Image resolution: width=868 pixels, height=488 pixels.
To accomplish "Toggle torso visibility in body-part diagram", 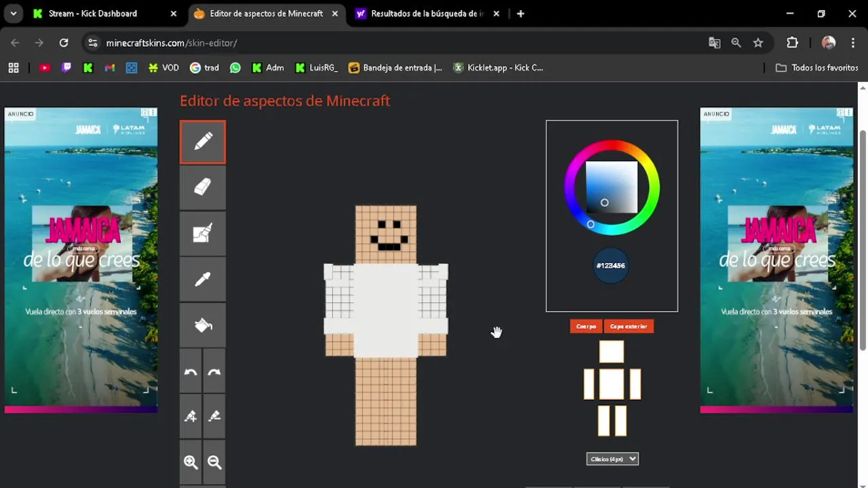I will [611, 384].
